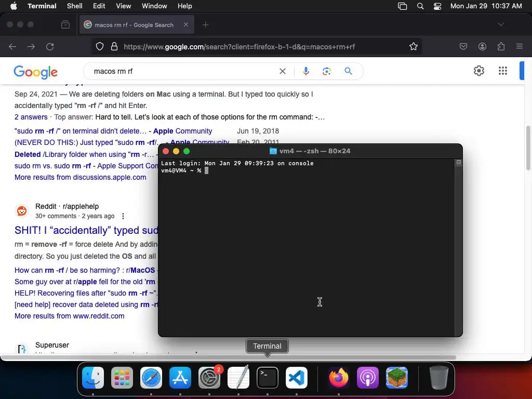Image resolution: width=532 pixels, height=399 pixels.
Task: Launch Safari from the Dock
Action: click(151, 378)
